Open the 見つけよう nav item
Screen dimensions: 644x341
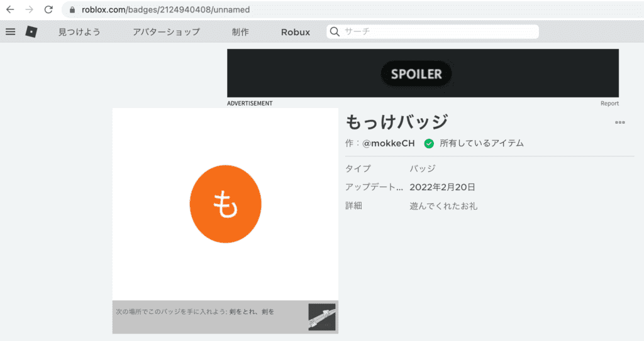coord(79,32)
